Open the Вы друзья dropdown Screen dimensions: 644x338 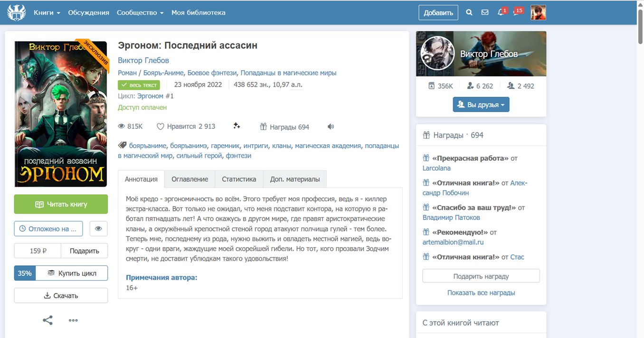(481, 104)
